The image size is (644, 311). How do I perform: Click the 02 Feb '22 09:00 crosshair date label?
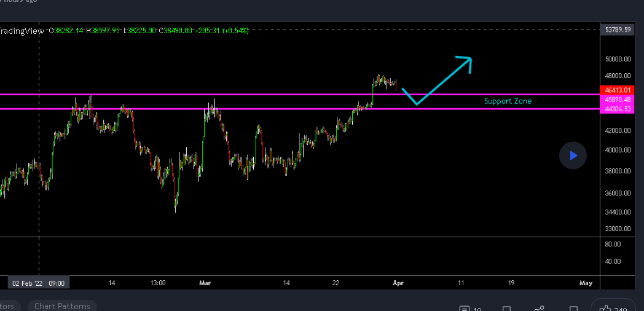pyautogui.click(x=38, y=283)
